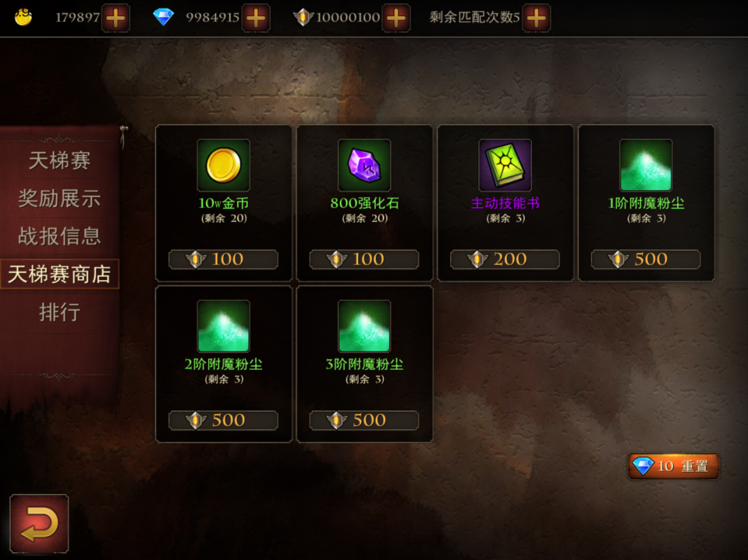Buy 800强化石 for 100 medals
Image resolution: width=748 pixels, height=560 pixels.
364,259
